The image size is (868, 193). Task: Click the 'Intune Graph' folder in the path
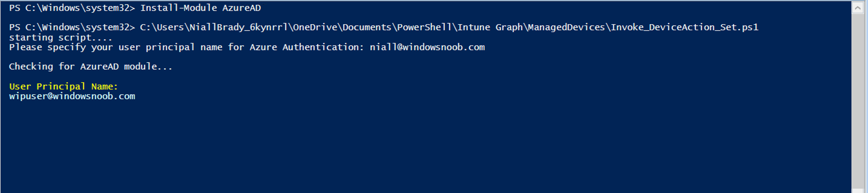point(490,28)
